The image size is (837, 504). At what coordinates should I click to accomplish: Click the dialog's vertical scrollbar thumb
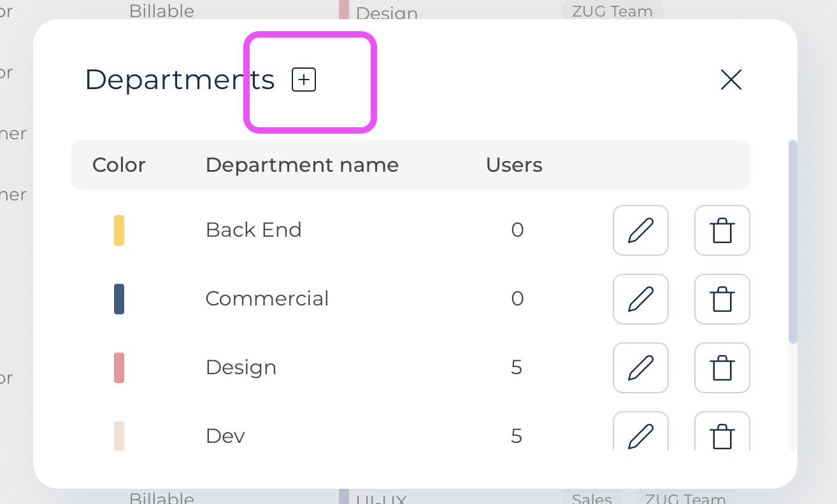point(792,242)
